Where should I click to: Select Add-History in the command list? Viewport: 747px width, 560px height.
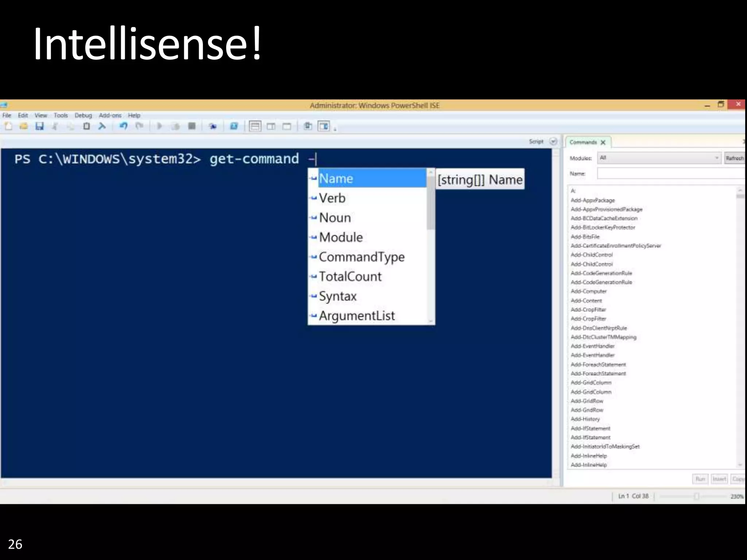pos(585,419)
